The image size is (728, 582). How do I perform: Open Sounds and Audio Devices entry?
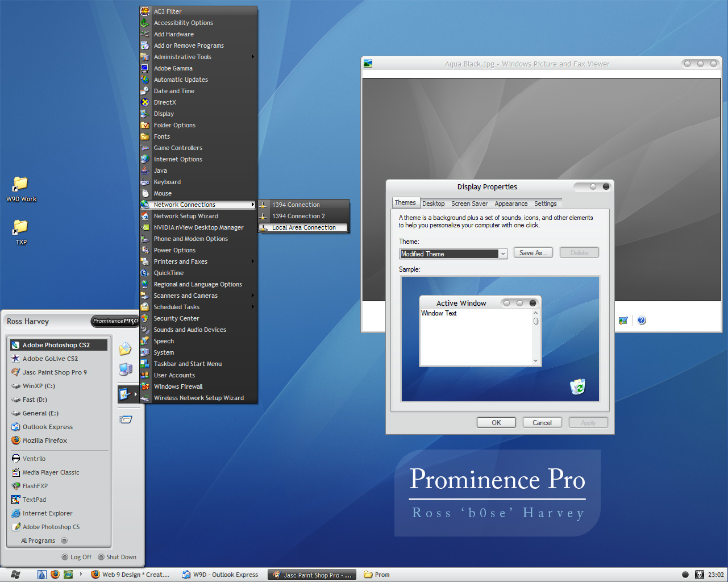pyautogui.click(x=198, y=330)
